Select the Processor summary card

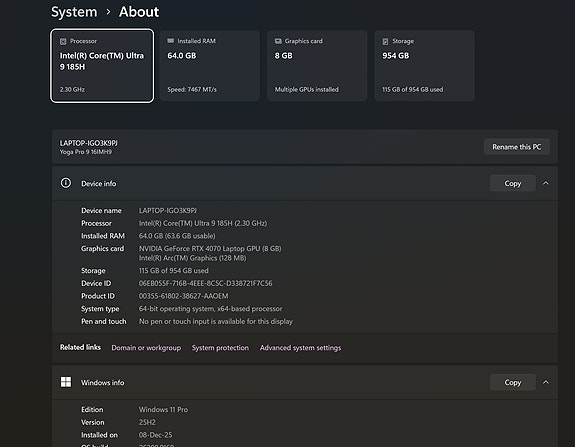point(102,66)
